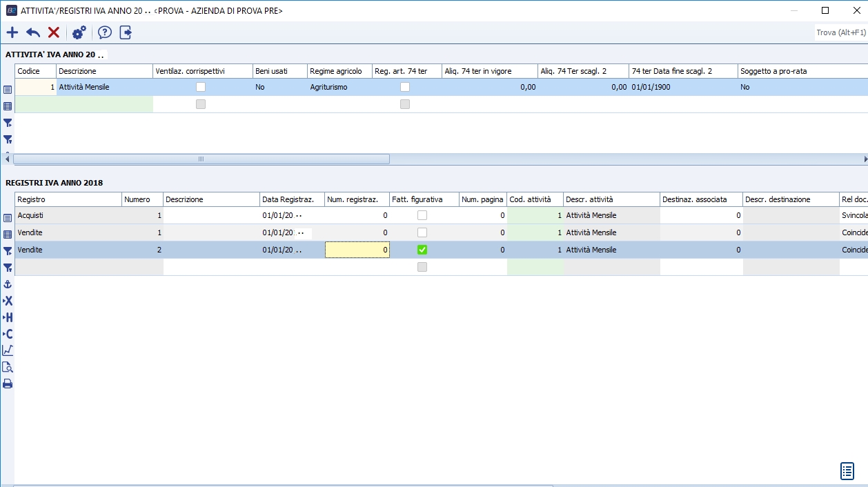Enable Ventilaz. corrispettivi for Attività Mensile
Screen dimensions: 868x487
click(201, 87)
